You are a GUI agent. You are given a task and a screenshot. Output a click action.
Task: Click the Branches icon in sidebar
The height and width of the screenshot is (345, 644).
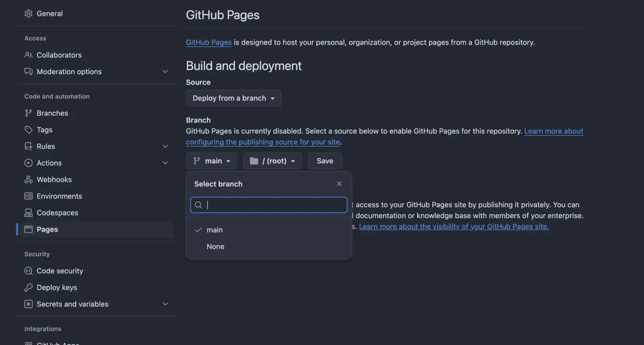coord(29,113)
